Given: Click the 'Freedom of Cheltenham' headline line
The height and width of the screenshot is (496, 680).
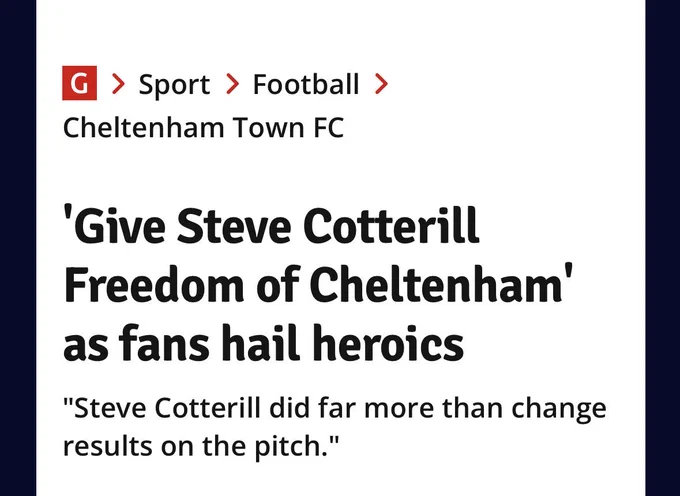Looking at the screenshot, I should 318,285.
